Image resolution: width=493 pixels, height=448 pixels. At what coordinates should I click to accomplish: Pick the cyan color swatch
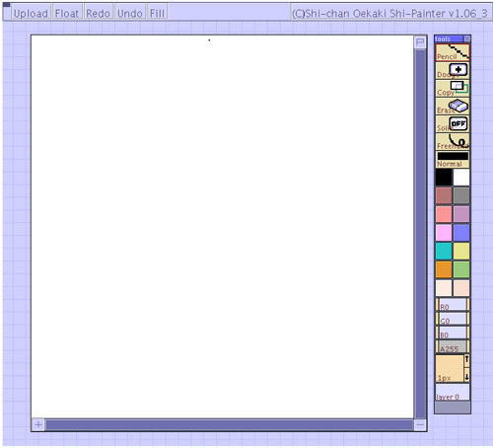[444, 251]
